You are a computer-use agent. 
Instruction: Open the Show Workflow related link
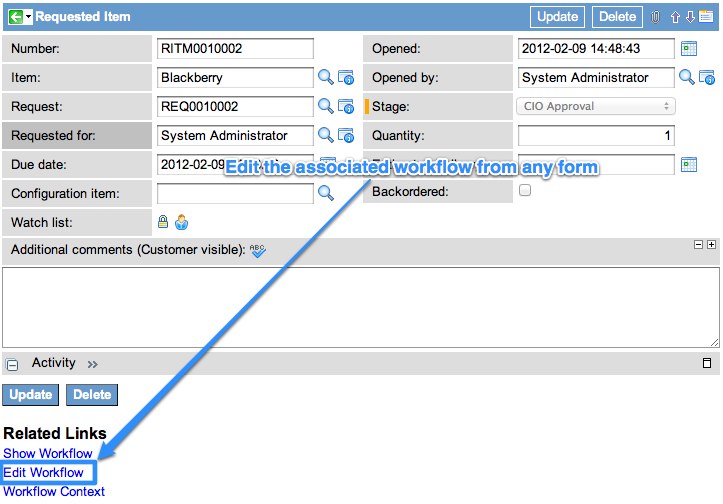pos(48,453)
